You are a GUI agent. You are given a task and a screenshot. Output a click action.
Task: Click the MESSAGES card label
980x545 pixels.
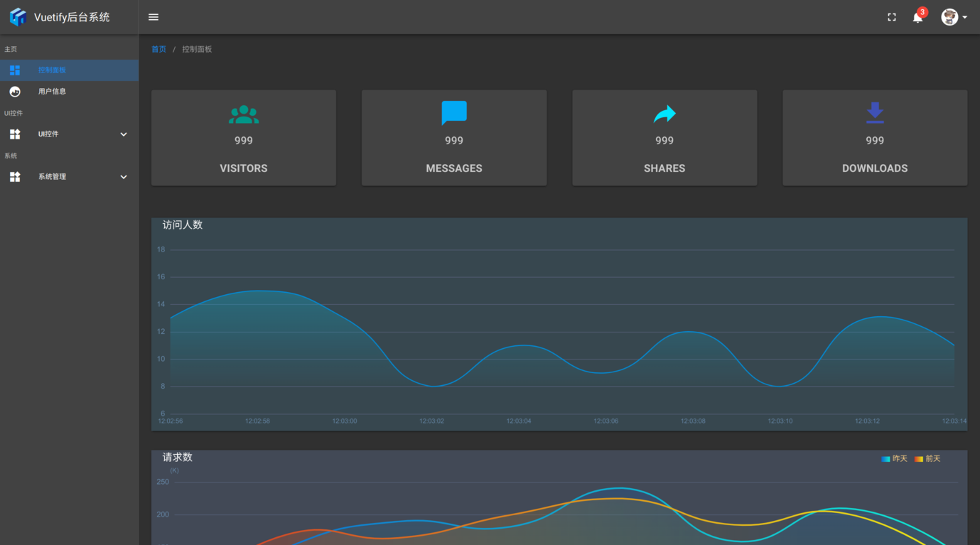tap(454, 168)
